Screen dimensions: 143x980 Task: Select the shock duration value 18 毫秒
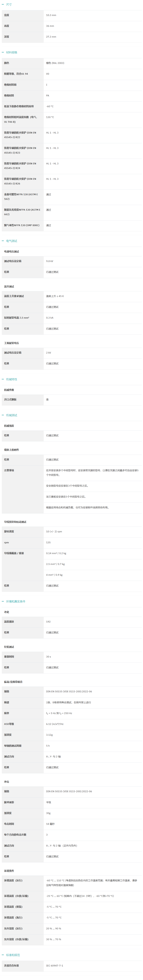(x=50, y=824)
